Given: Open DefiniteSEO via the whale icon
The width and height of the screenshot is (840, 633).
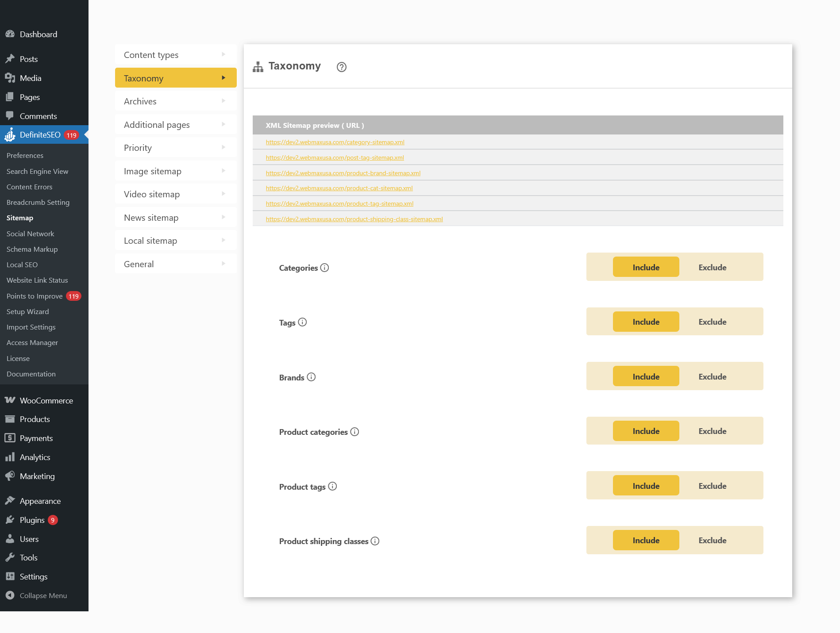Looking at the screenshot, I should pos(10,135).
